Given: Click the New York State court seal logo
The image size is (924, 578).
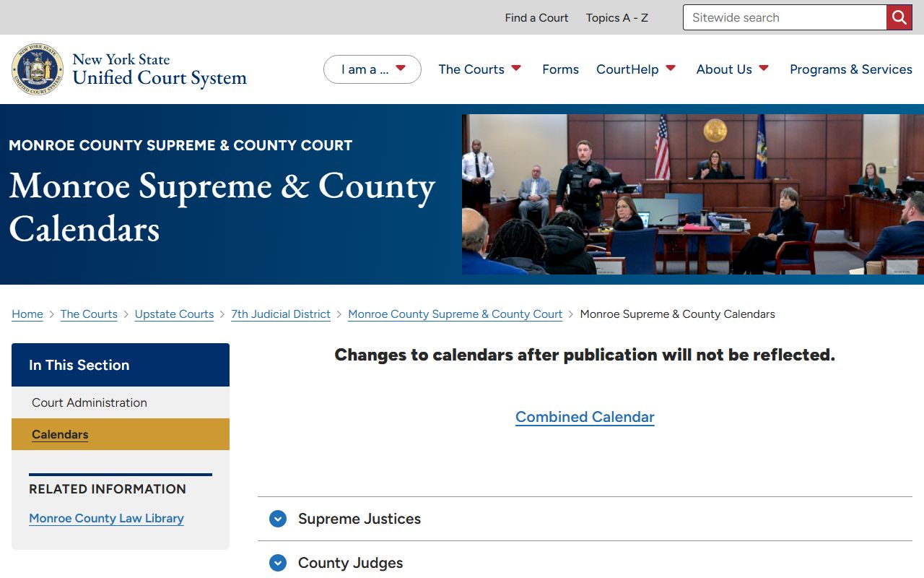Looking at the screenshot, I should pos(38,69).
